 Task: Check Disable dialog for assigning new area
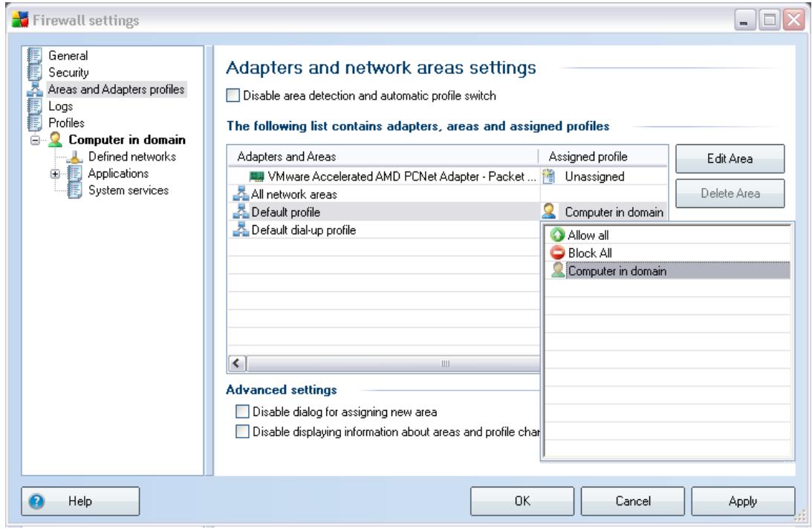[242, 412]
